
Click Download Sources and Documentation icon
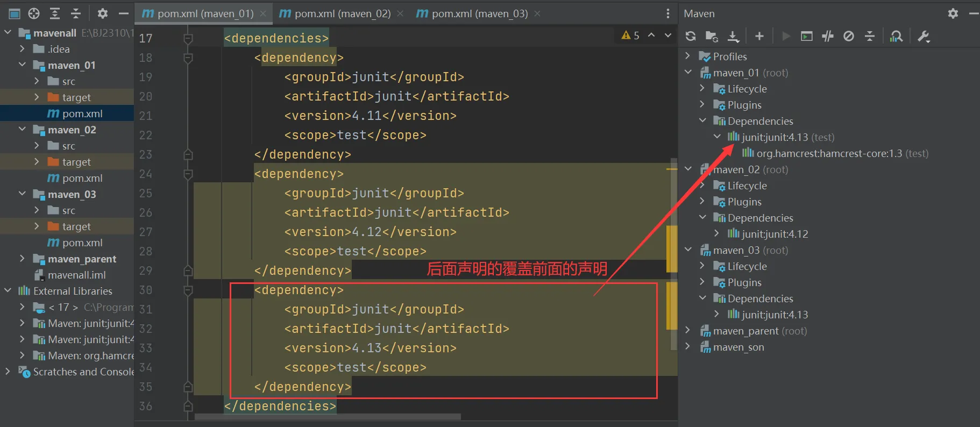[733, 36]
